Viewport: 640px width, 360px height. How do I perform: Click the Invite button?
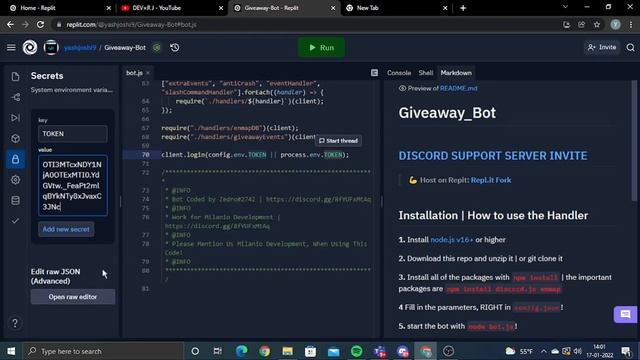point(602,47)
